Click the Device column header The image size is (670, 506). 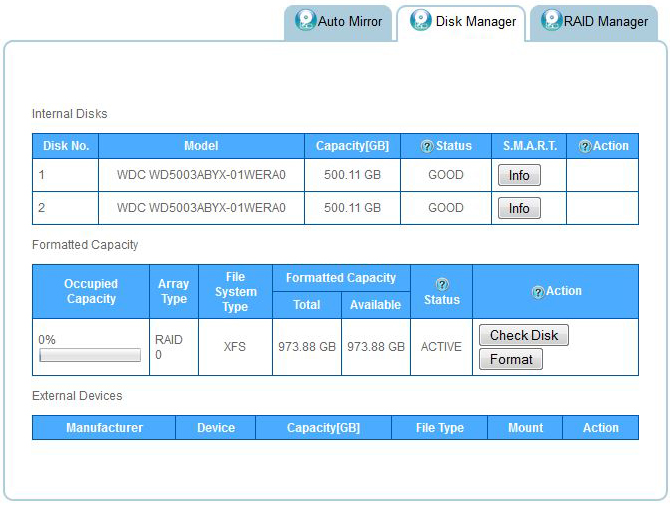(216, 428)
